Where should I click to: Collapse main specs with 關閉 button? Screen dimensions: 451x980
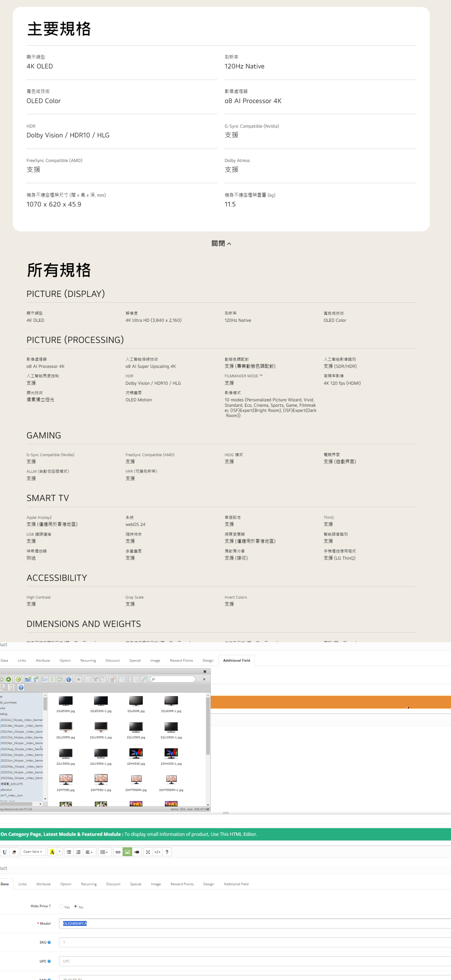[221, 243]
